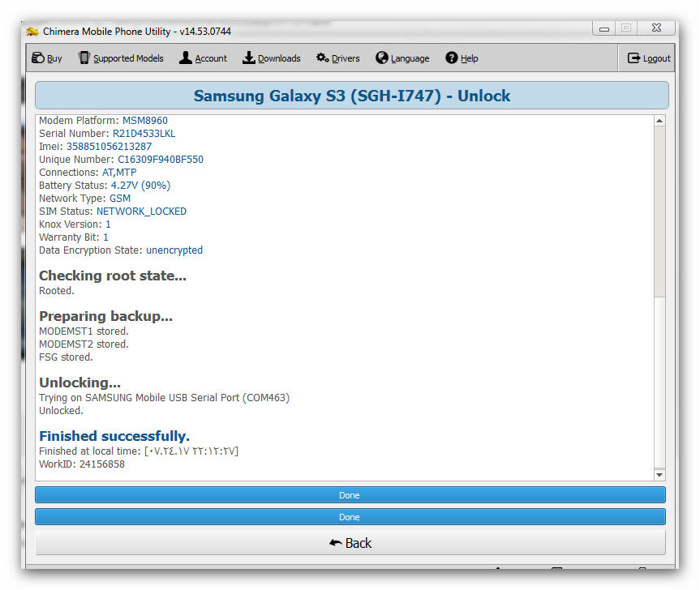Click the Supported Models phone icon
700x590 pixels.
click(84, 58)
